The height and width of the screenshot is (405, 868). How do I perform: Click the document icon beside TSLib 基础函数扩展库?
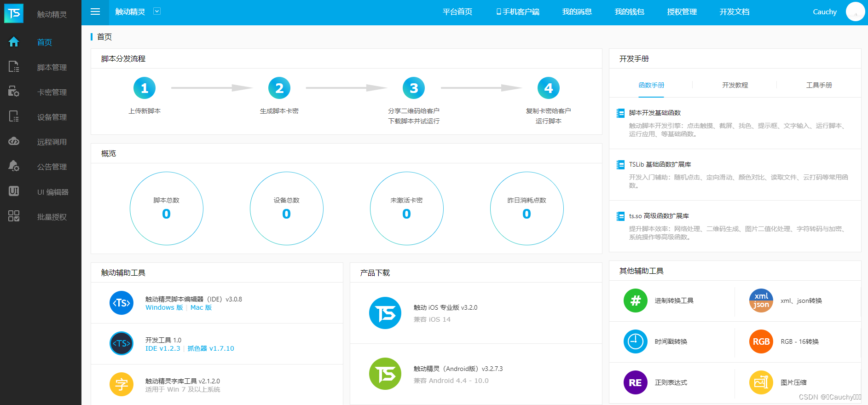pyautogui.click(x=621, y=165)
